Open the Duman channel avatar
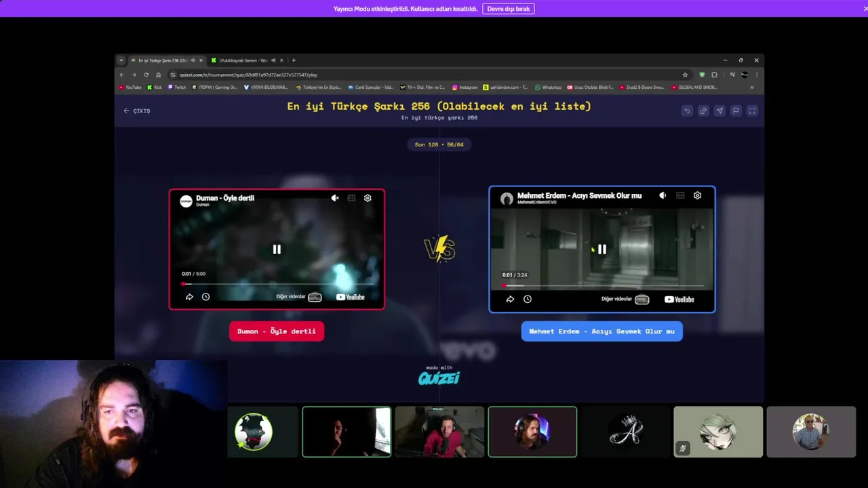Image resolution: width=868 pixels, height=488 pixels. (186, 201)
